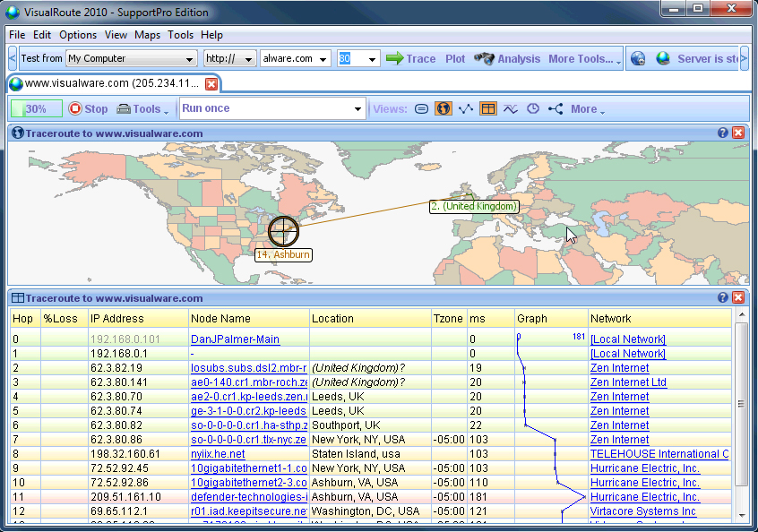This screenshot has height=532, width=758.
Task: Click the Server is status globe icon
Action: click(x=663, y=58)
